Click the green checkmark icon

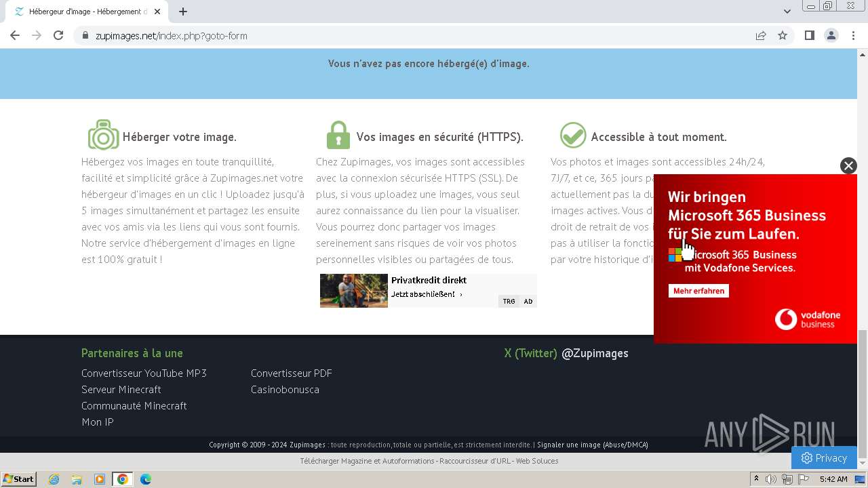(573, 135)
